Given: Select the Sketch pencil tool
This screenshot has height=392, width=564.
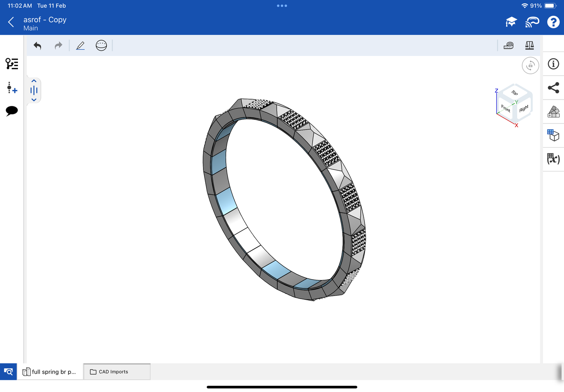Looking at the screenshot, I should tap(80, 46).
